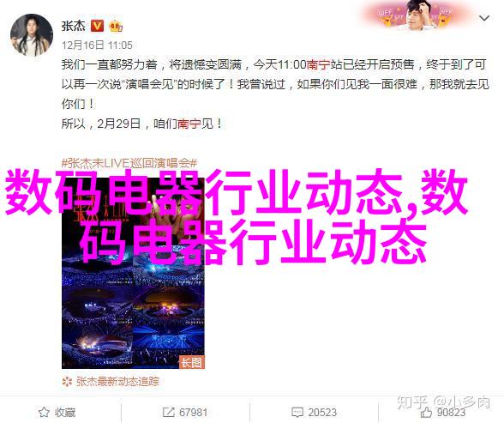Open the comments icon beside 20523
This screenshot has width=504, height=423.
[297, 412]
